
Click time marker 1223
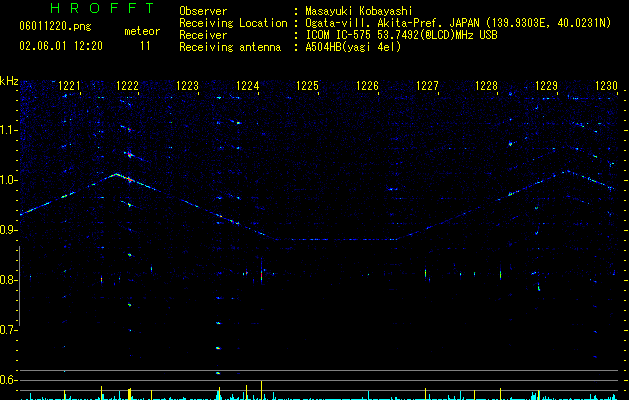pos(187,86)
